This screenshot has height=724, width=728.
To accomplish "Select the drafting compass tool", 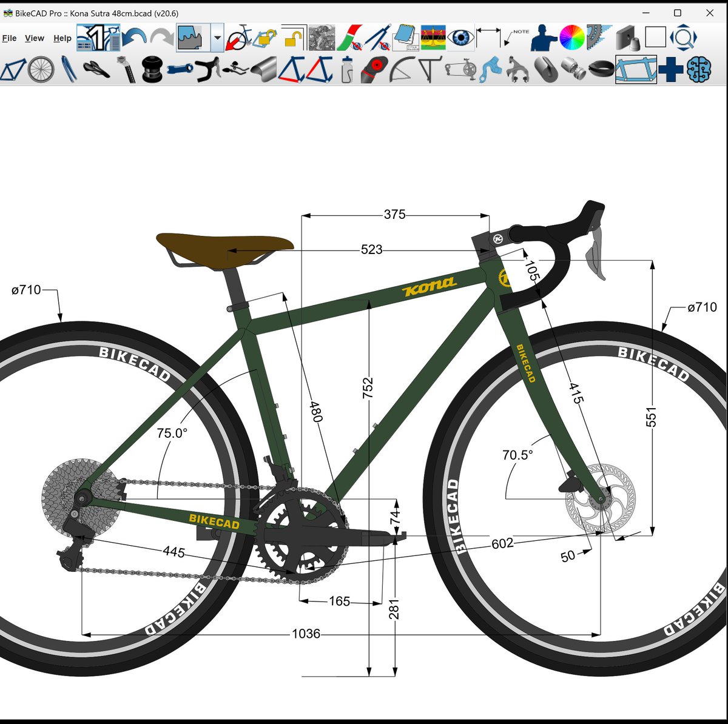I will [x=377, y=38].
